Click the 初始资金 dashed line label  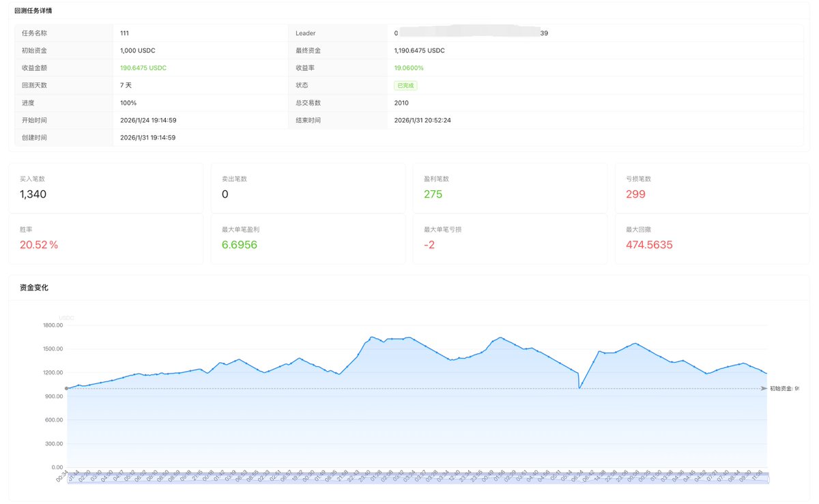pos(784,388)
